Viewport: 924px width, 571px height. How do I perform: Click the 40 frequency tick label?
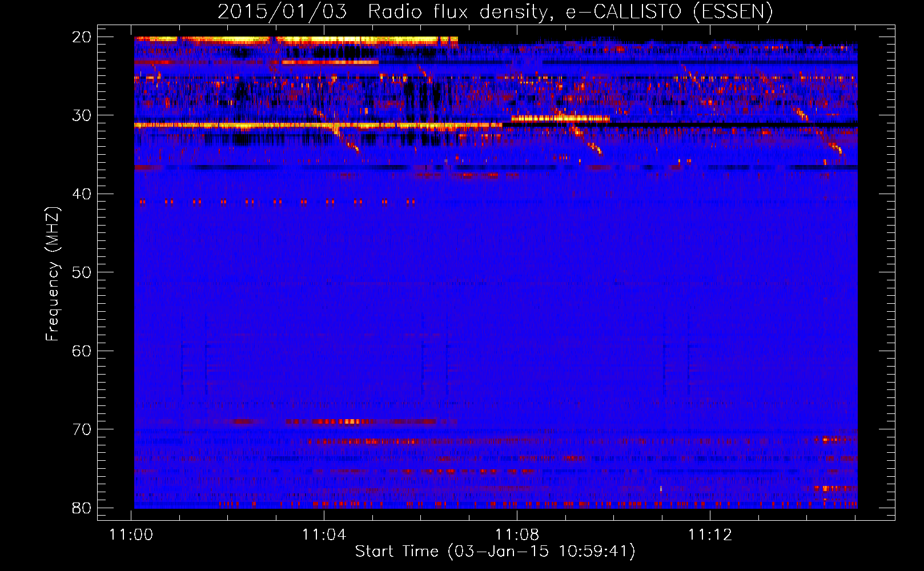tap(82, 194)
